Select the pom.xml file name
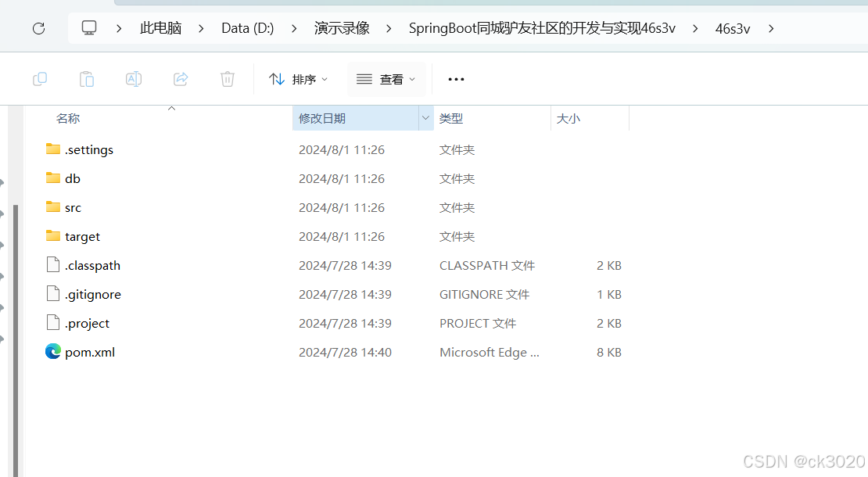This screenshot has width=868, height=477. (90, 353)
